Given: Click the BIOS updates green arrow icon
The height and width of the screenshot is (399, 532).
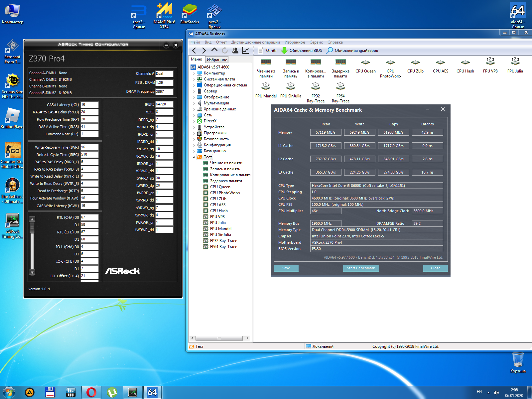Looking at the screenshot, I should point(284,51).
